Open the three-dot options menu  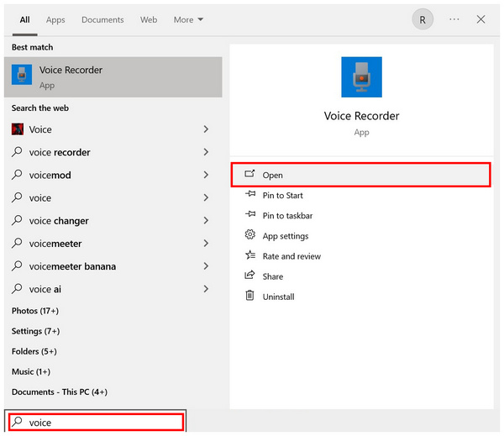pyautogui.click(x=454, y=19)
